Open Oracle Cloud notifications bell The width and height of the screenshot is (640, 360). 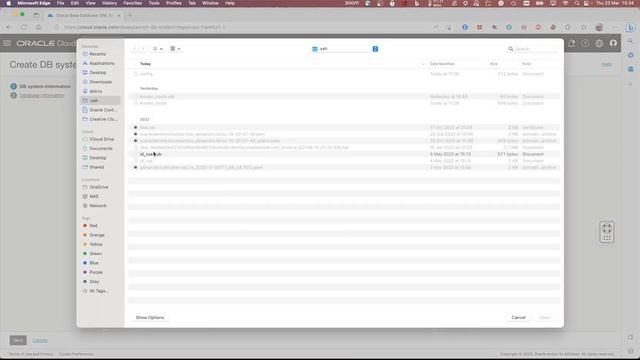571,43
